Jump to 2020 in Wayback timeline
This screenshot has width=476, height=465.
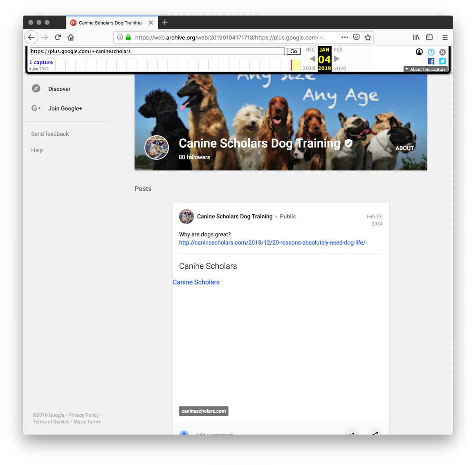pos(340,69)
